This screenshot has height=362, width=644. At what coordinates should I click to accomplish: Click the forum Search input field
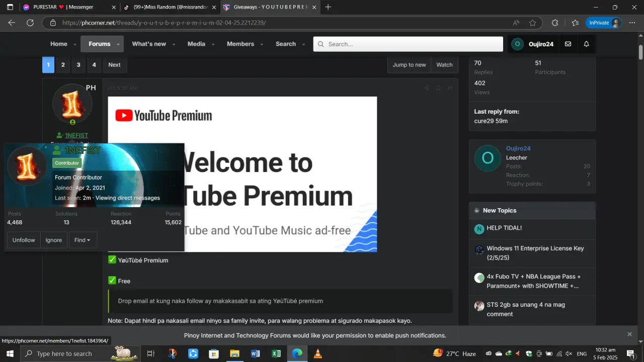(x=408, y=44)
